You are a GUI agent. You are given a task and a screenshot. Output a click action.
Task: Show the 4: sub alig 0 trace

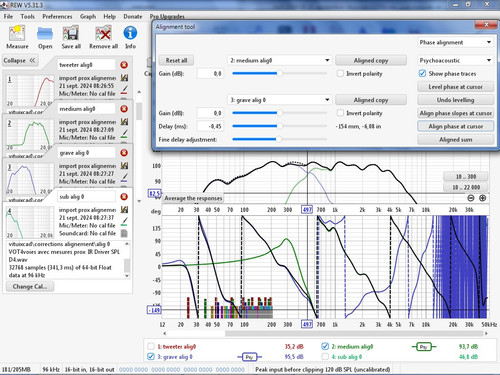325,357
